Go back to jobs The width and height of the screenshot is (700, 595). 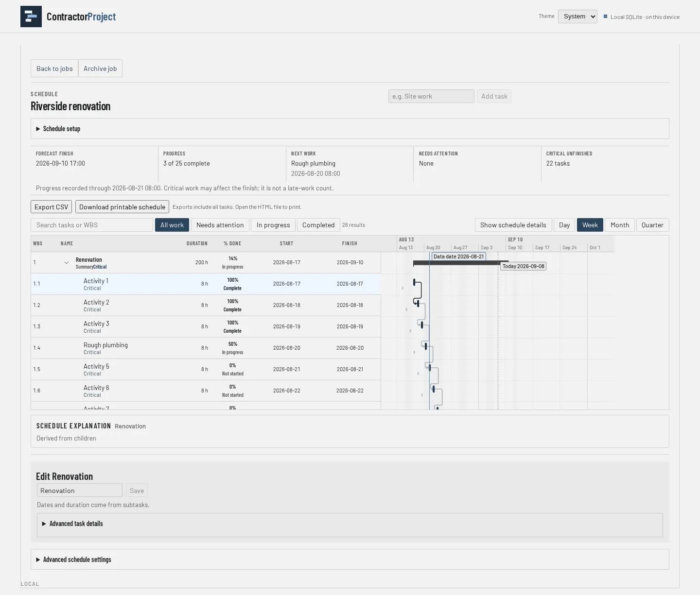tap(54, 68)
